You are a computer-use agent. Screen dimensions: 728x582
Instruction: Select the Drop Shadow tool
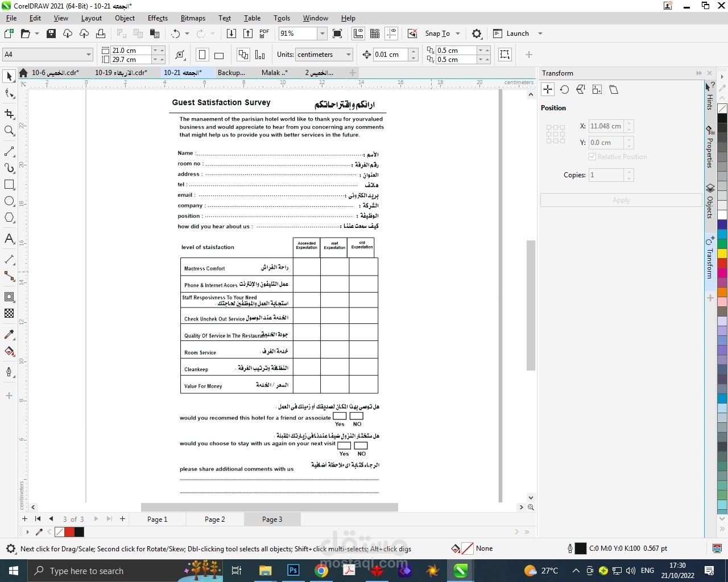(x=9, y=297)
